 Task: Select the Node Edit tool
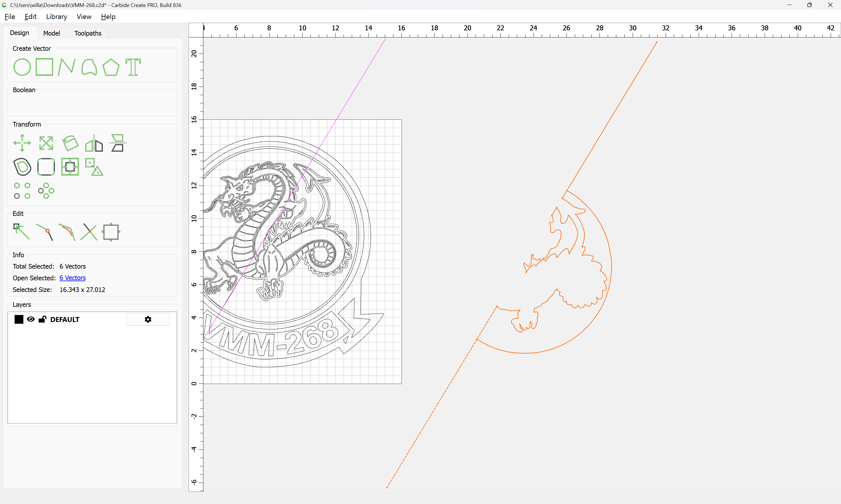[21, 232]
